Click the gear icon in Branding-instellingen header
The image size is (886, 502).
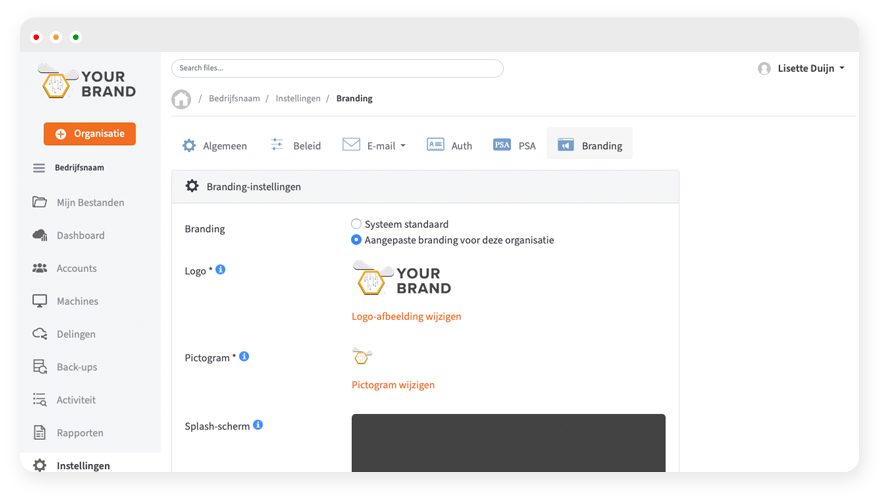point(192,186)
